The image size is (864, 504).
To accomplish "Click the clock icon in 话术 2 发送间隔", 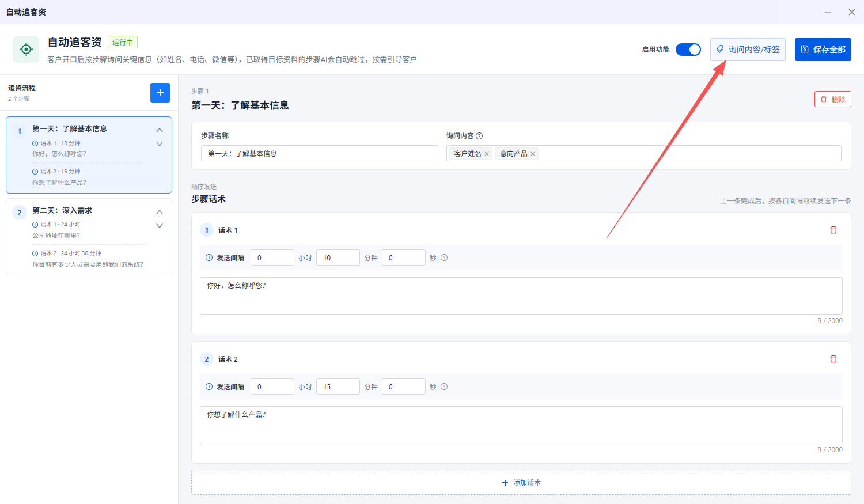I will click(x=209, y=386).
